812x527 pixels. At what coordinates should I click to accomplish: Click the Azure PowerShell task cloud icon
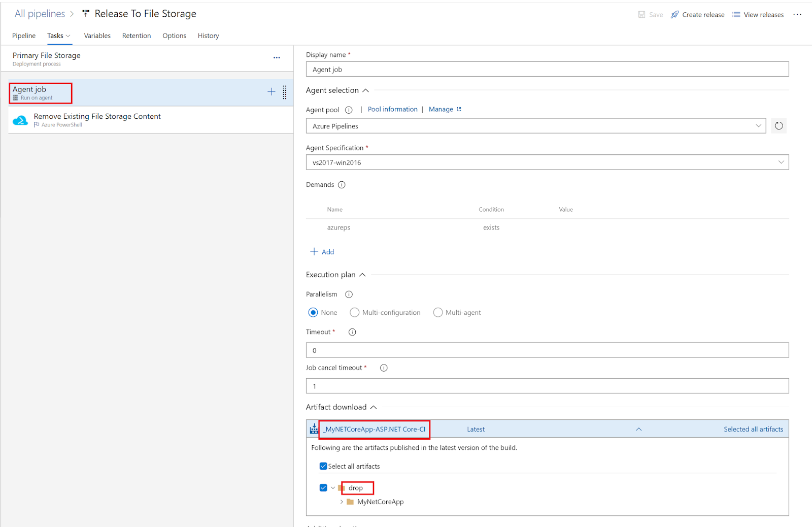(20, 120)
